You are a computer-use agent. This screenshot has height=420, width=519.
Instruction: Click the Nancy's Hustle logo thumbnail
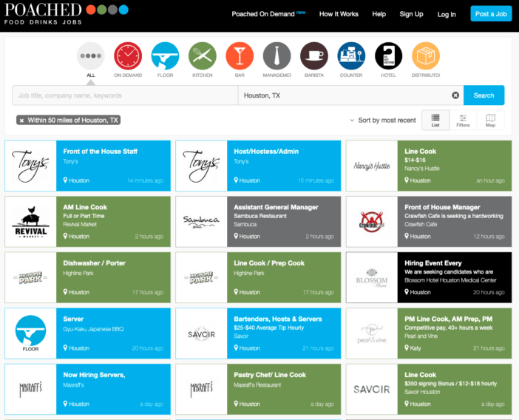pos(372,166)
